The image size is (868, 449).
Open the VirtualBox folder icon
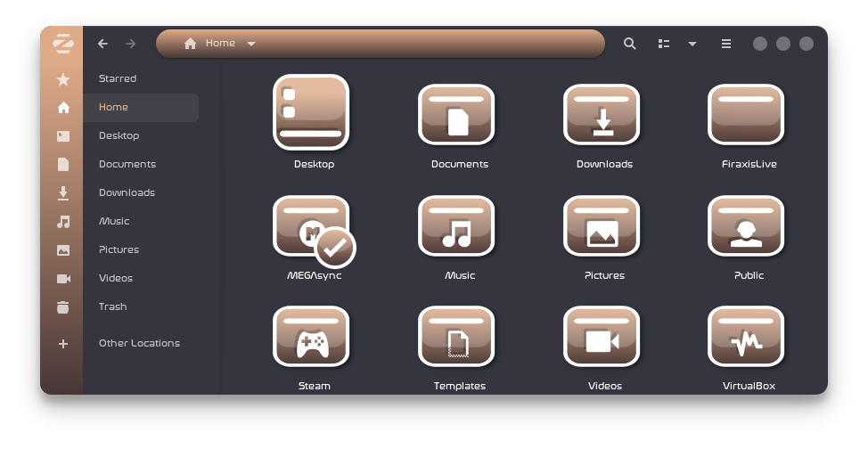[746, 337]
